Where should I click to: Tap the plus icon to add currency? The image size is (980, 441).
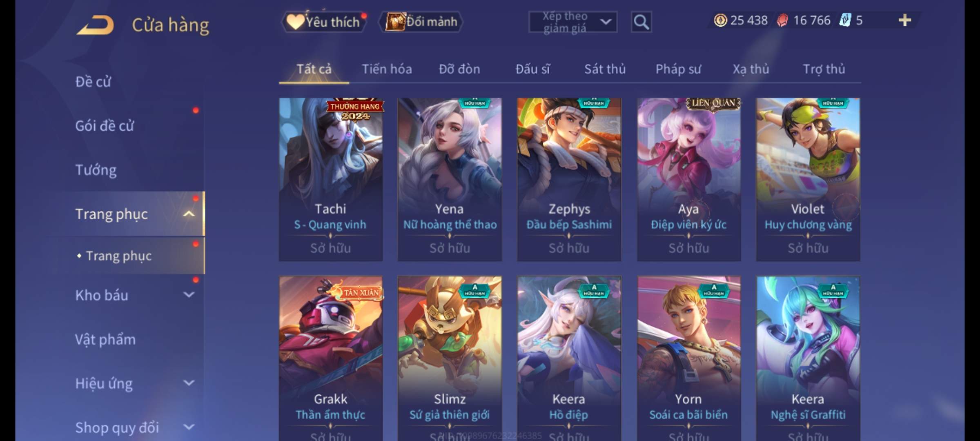[x=905, y=20]
